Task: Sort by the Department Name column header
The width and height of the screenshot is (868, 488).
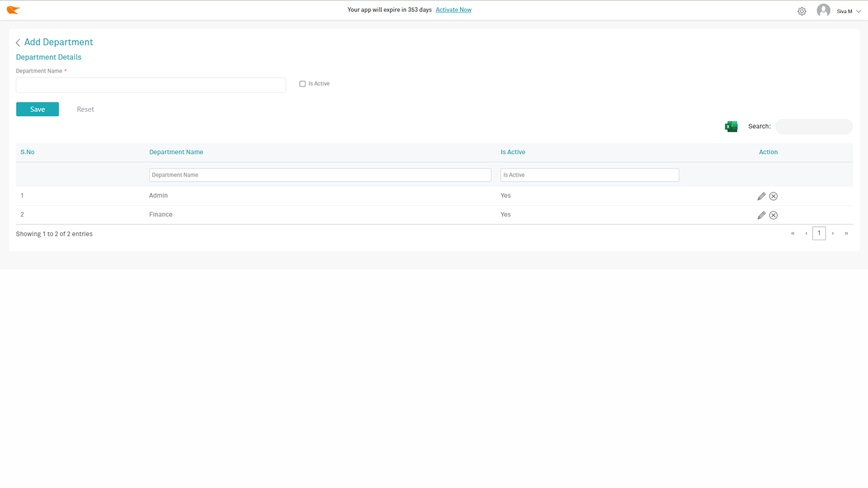Action: (x=176, y=152)
